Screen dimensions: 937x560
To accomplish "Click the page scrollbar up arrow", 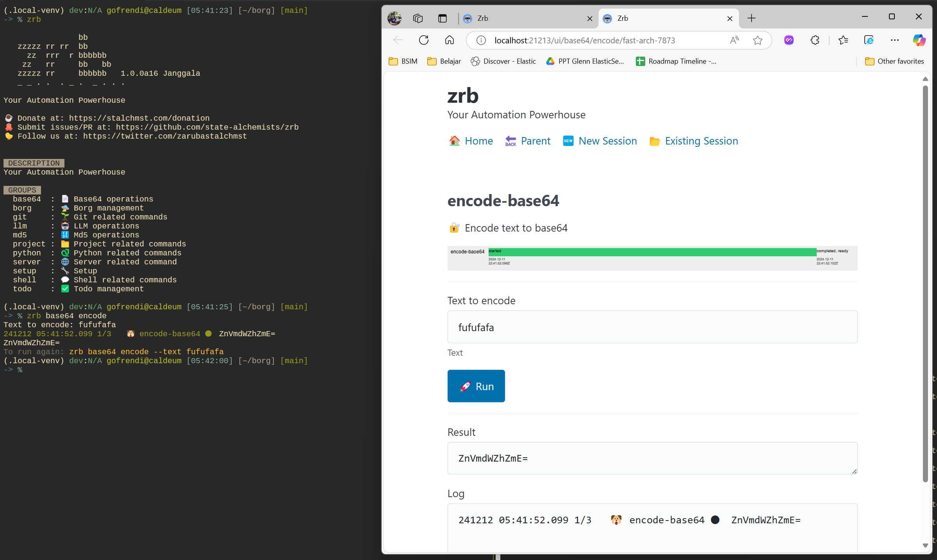I will pyautogui.click(x=925, y=79).
